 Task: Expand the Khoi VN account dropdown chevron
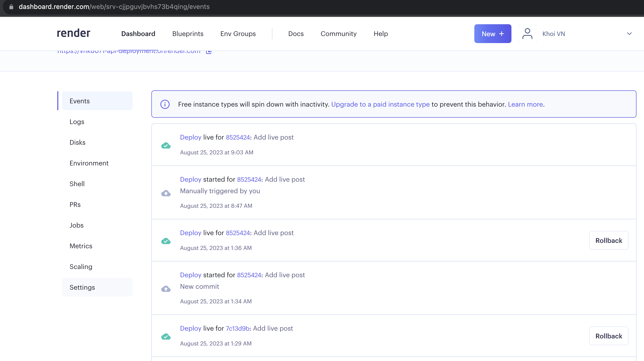629,34
